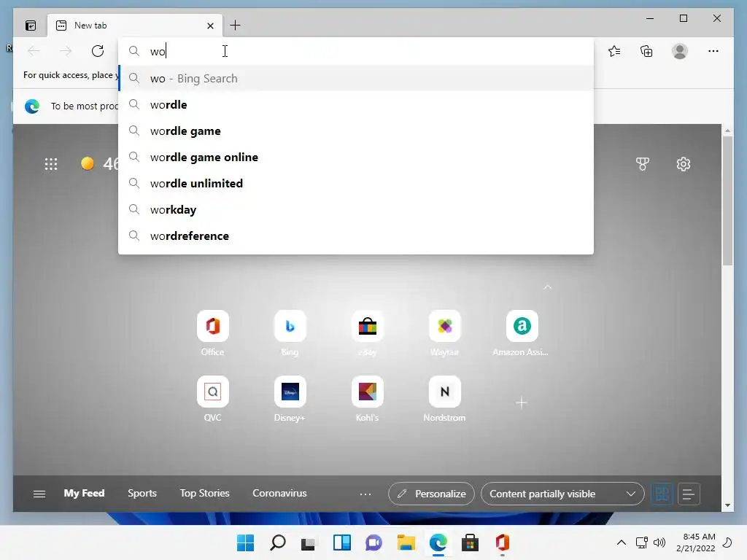The width and height of the screenshot is (747, 560).
Task: Click the page vertical scrollbar thumb
Action: click(x=727, y=200)
